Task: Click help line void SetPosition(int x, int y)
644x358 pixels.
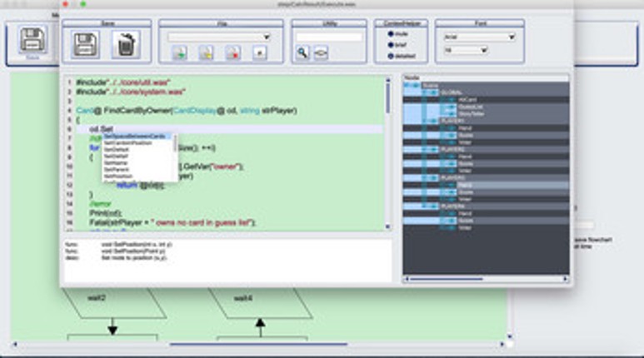Action: tap(137, 244)
